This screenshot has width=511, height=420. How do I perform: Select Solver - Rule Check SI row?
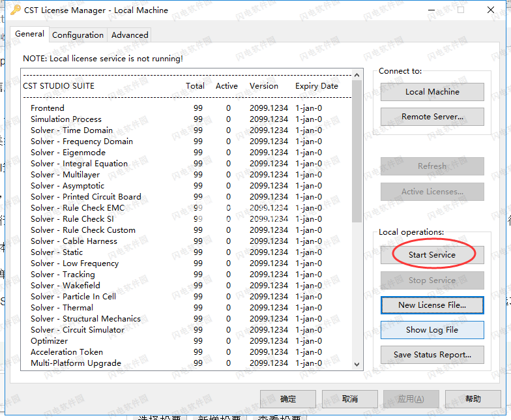(176, 219)
